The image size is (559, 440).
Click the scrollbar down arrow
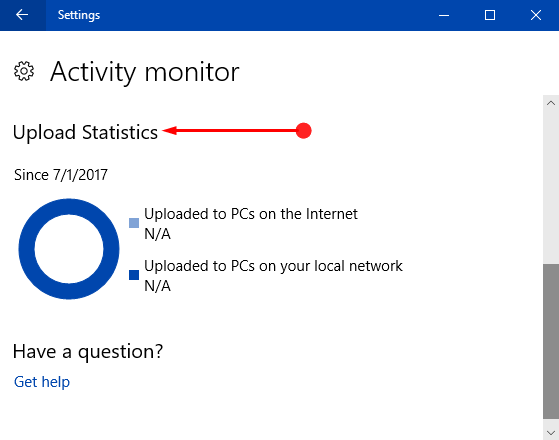[x=551, y=433]
